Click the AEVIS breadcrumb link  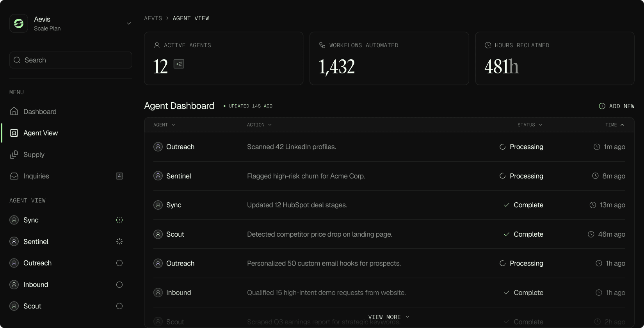153,18
